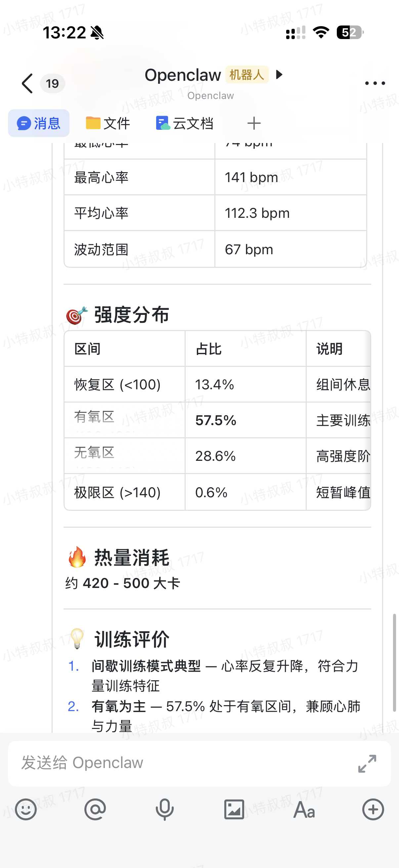Select the Aa text formatting icon
Viewport: 399px width, 868px height.
[x=303, y=810]
